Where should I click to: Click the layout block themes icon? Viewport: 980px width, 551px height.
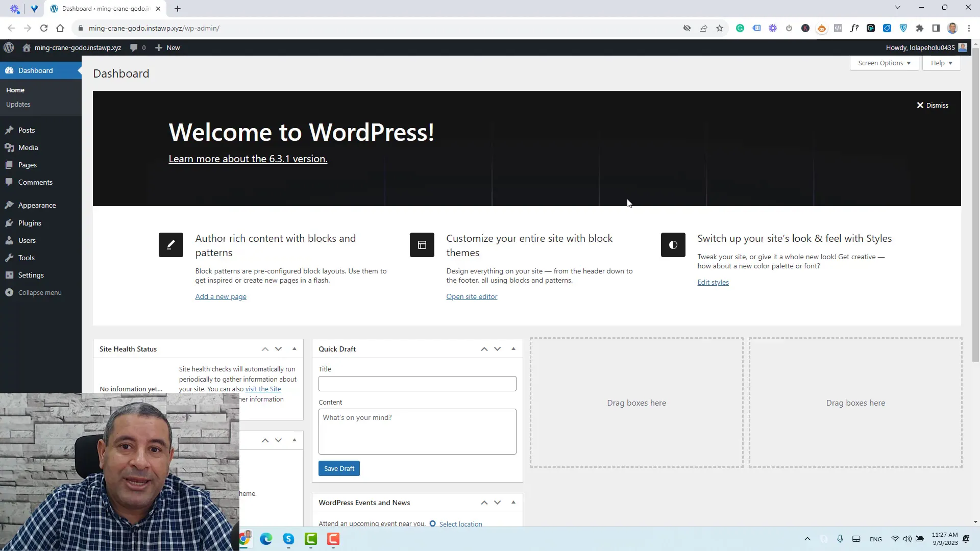point(422,245)
